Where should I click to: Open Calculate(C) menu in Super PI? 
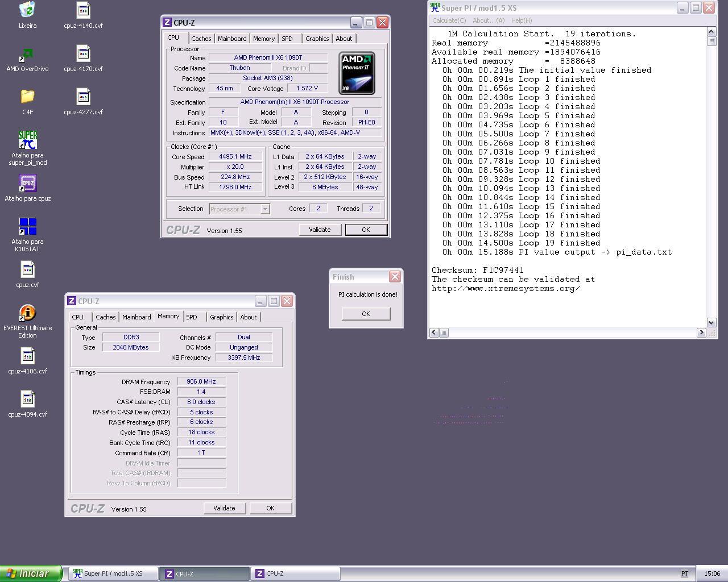pos(449,20)
